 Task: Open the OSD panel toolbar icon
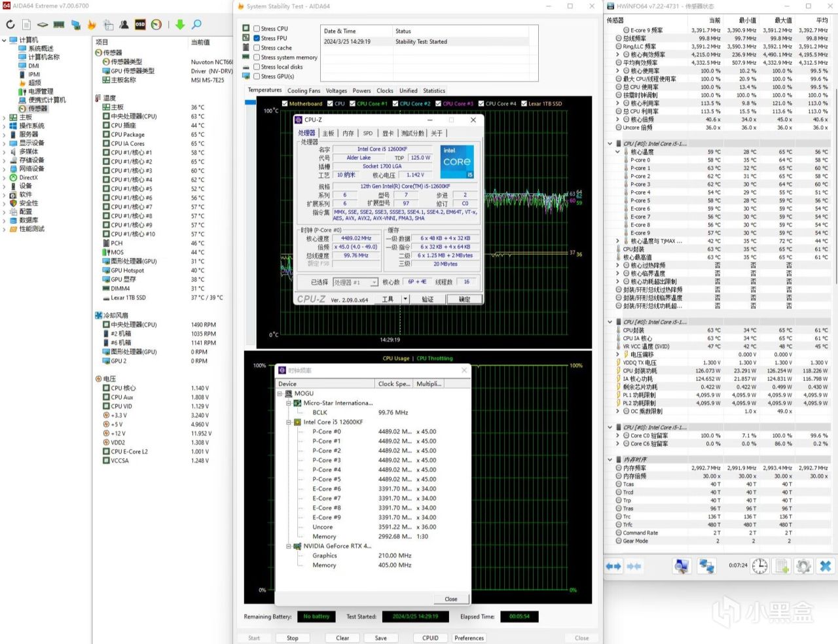(140, 25)
